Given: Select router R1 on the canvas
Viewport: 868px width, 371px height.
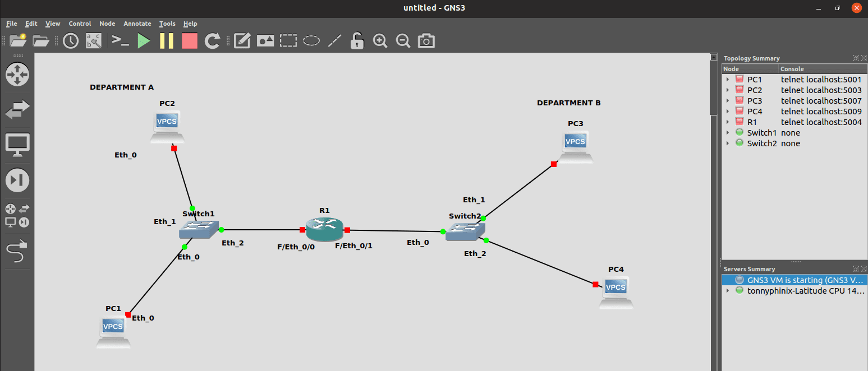Looking at the screenshot, I should click(324, 229).
